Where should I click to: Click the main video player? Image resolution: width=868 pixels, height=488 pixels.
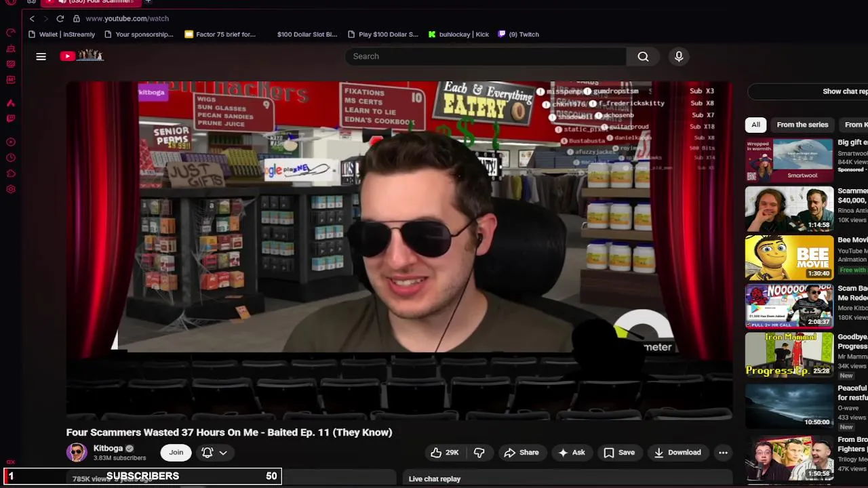(399, 251)
